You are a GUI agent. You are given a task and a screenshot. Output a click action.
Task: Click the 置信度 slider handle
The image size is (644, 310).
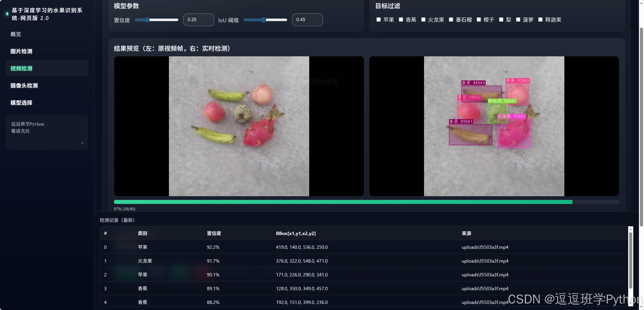pyautogui.click(x=147, y=20)
